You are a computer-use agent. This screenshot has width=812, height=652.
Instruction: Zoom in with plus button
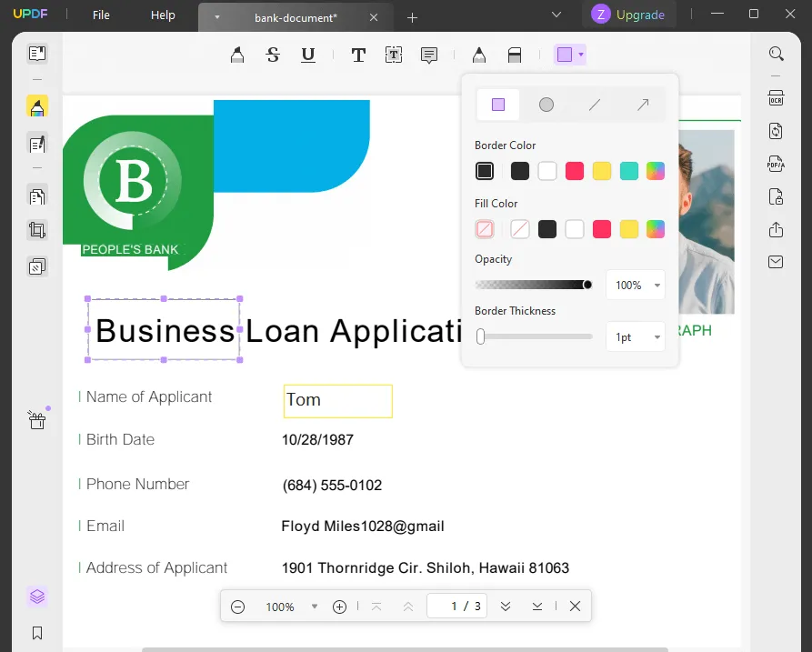point(339,607)
